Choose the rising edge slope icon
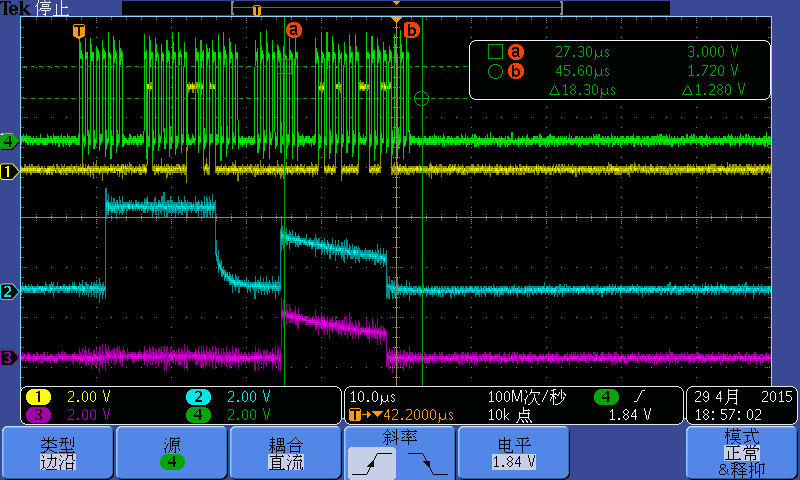The width and height of the screenshot is (800, 480). [371, 463]
